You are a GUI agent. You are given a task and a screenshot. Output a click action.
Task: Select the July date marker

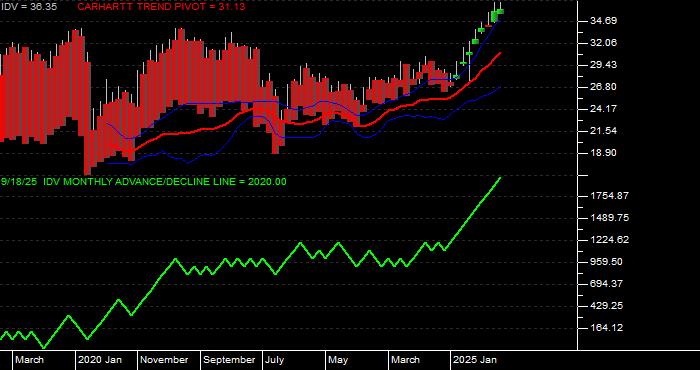pos(275,360)
